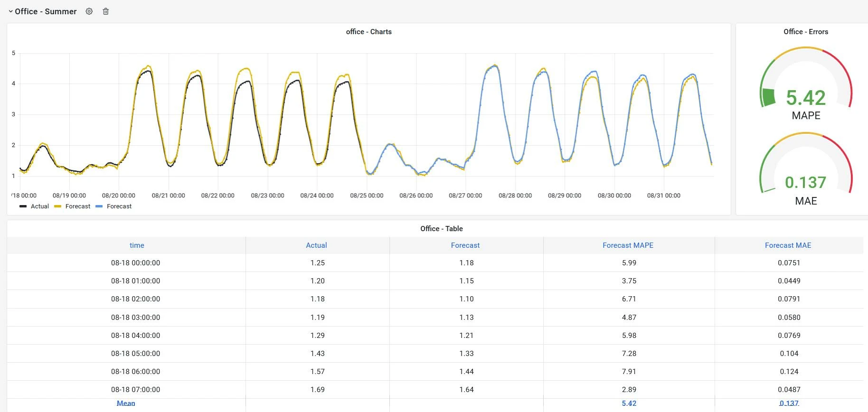Click the 08/29 00:00 x-axis label
The width and height of the screenshot is (868, 412).
[x=565, y=196]
